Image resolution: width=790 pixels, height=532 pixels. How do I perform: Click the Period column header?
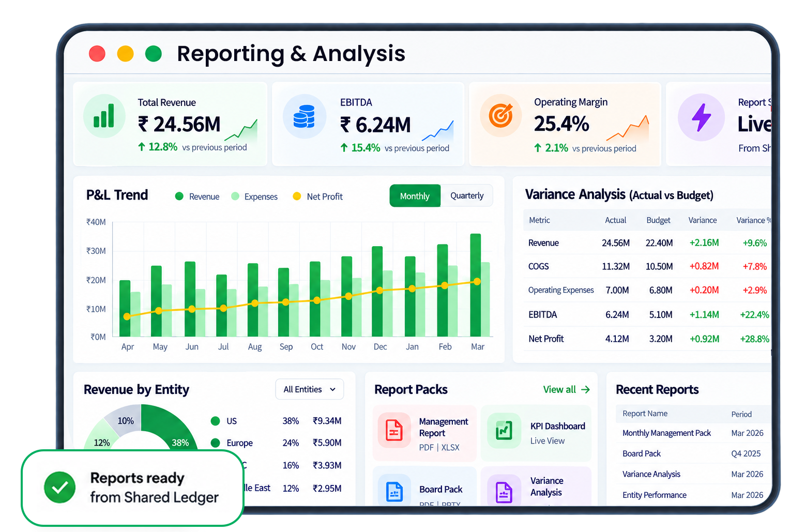coord(741,414)
